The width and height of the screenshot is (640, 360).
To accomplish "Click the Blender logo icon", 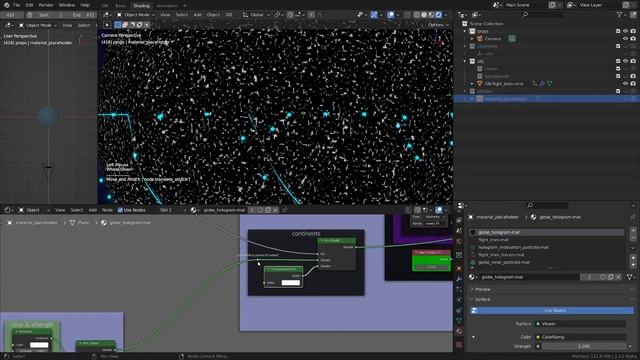I will point(6,5).
